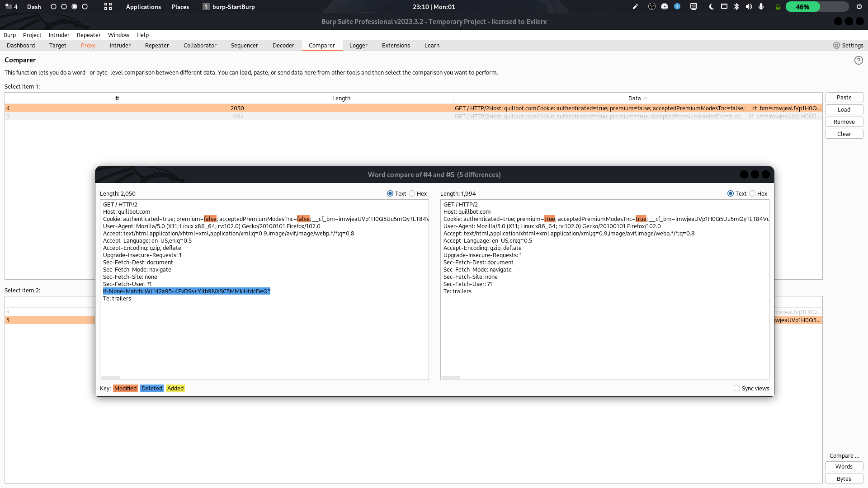Open the microphone indicator in the top bar
The height and width of the screenshot is (488, 868).
pos(761,7)
